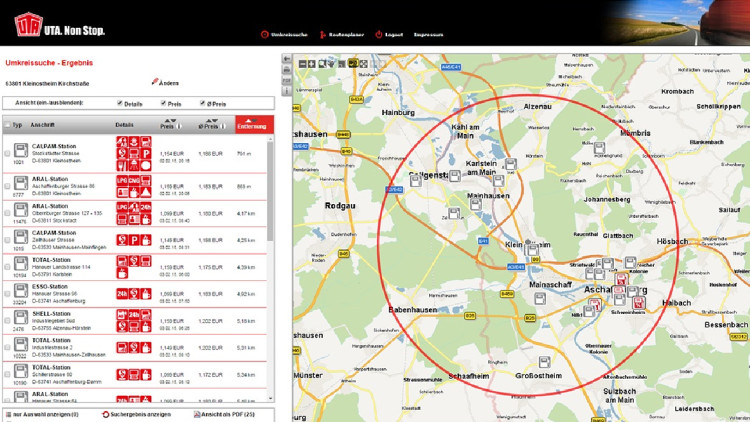
Task: Click the CNG icon in ARAL Aschaffenburger row
Action: point(134,180)
